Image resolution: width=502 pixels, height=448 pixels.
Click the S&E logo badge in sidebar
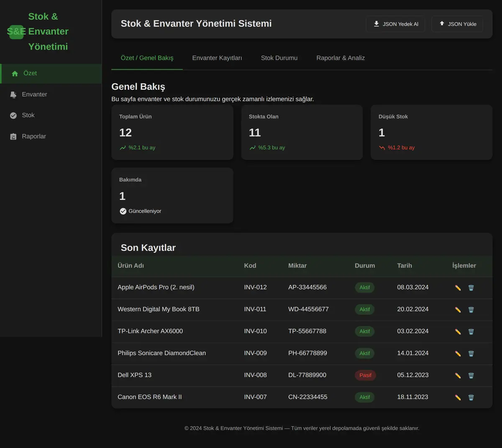click(16, 32)
